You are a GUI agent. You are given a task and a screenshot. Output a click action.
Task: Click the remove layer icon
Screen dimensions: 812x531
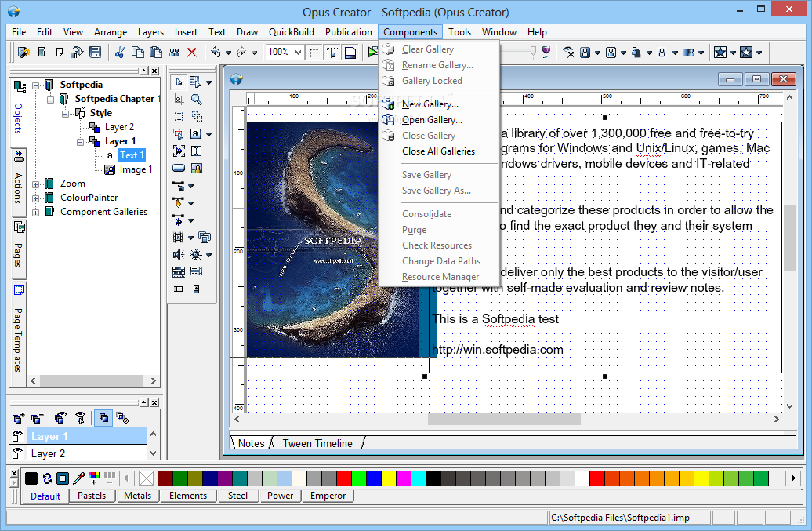click(37, 418)
